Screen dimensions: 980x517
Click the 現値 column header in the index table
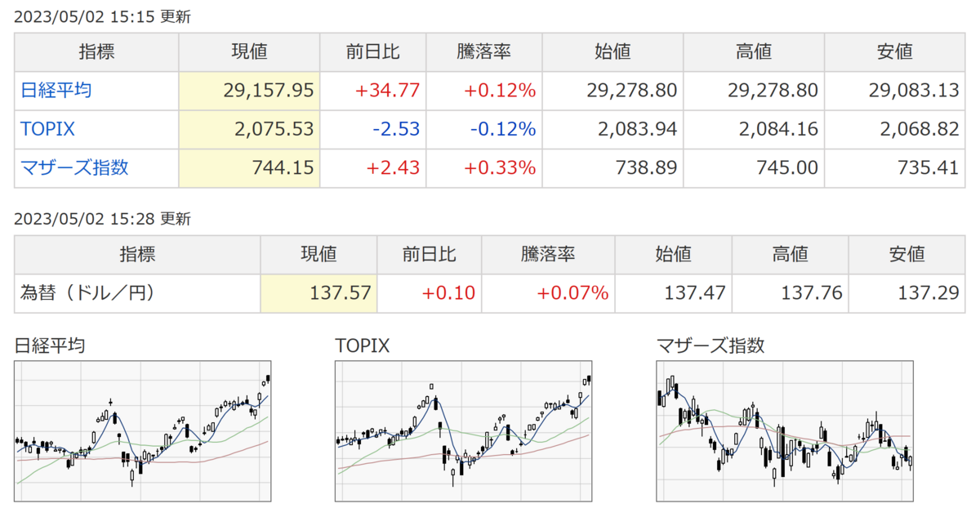click(249, 51)
